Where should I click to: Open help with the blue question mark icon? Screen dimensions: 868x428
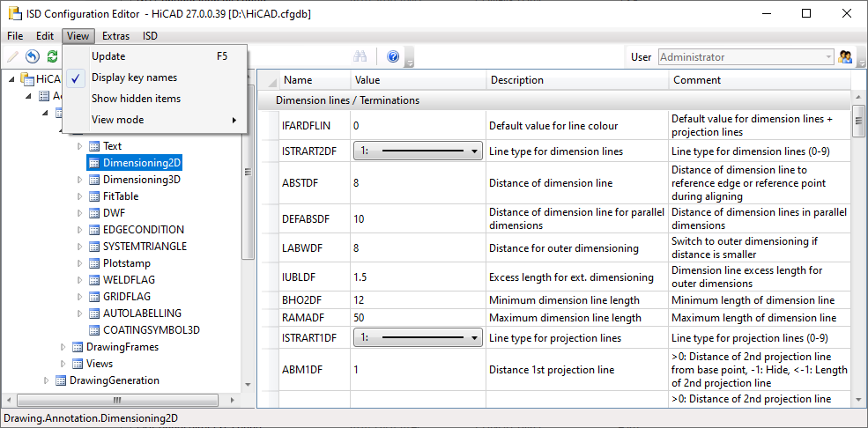(393, 56)
